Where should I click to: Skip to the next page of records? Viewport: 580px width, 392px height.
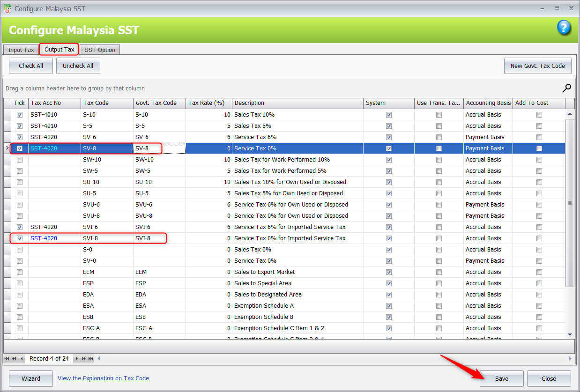84,359
